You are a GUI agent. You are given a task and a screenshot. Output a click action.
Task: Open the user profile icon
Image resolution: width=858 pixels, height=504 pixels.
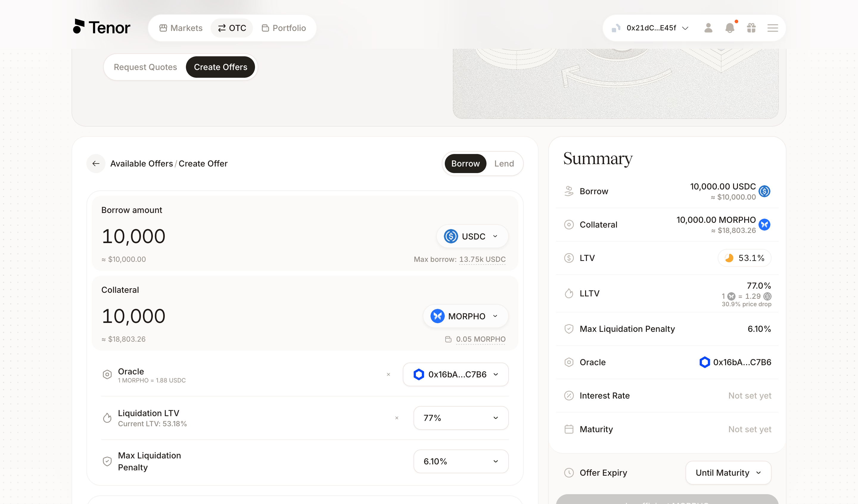[x=708, y=28]
